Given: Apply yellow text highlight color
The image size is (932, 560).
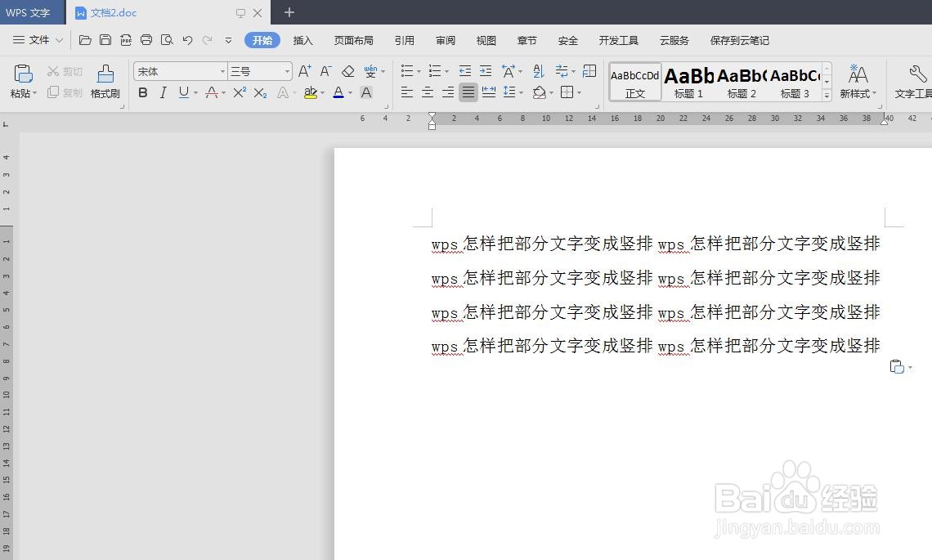Looking at the screenshot, I should click(x=311, y=92).
